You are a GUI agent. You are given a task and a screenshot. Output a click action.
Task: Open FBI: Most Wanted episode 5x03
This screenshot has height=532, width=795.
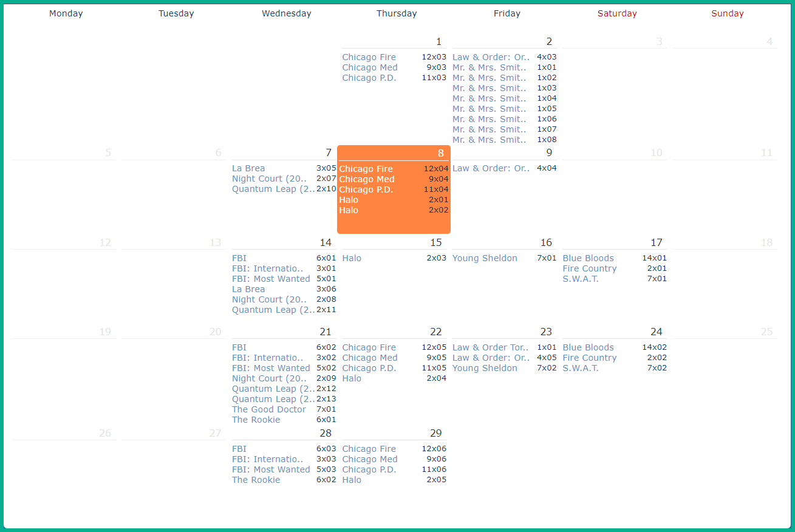(x=271, y=469)
